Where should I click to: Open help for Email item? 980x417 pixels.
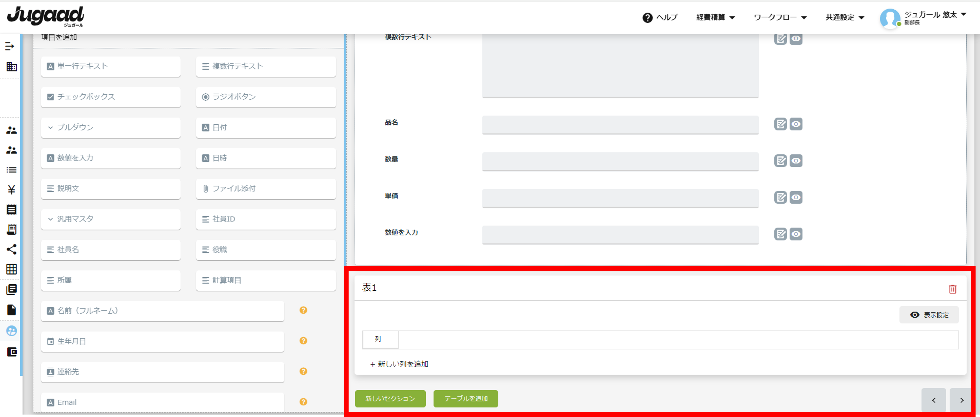pos(303,402)
